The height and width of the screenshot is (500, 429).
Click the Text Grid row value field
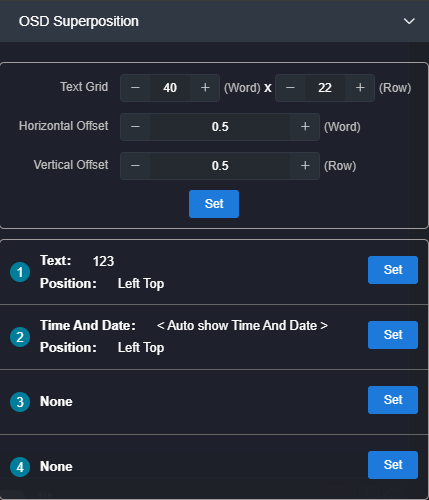[x=325, y=88]
